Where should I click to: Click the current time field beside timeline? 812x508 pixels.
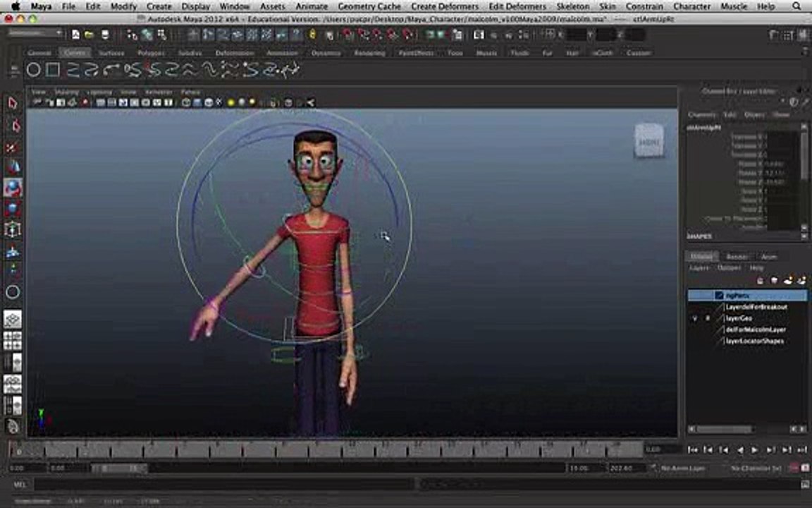pos(663,449)
